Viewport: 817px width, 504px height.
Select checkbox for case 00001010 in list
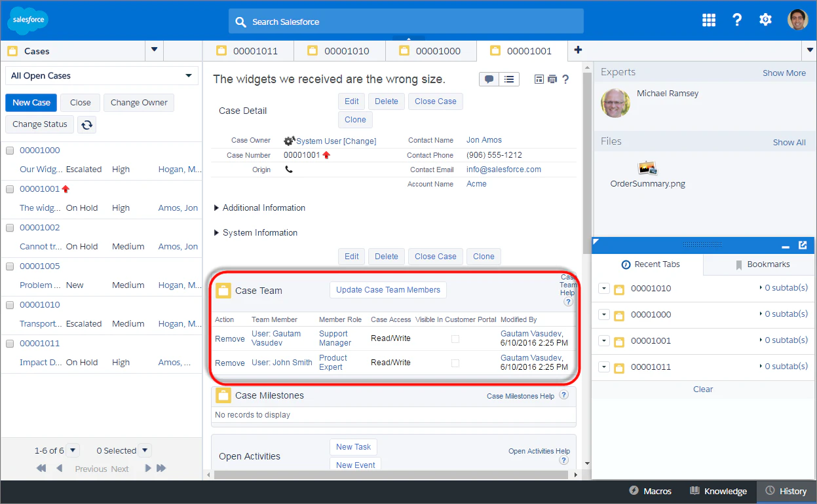click(10, 305)
